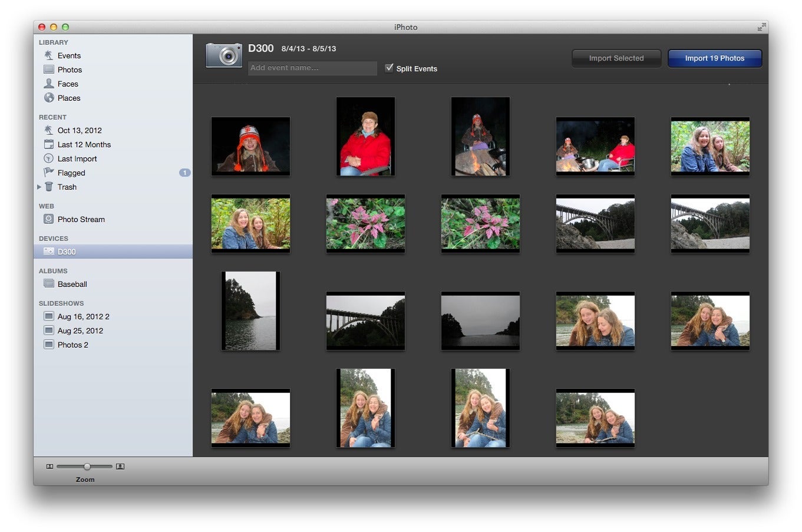This screenshot has height=532, width=802.
Task: Toggle the Split Events checkbox
Action: 389,68
